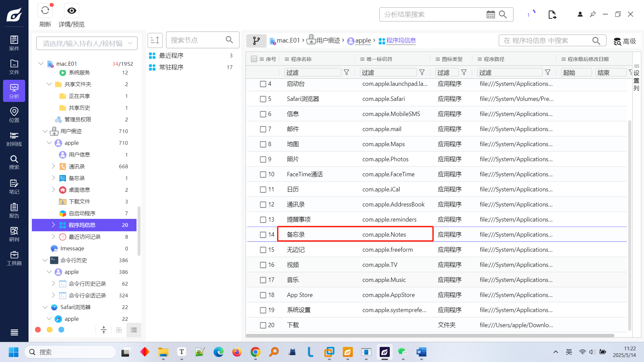
Task: Sort by the 唯一标识符 column header
Action: (379, 59)
